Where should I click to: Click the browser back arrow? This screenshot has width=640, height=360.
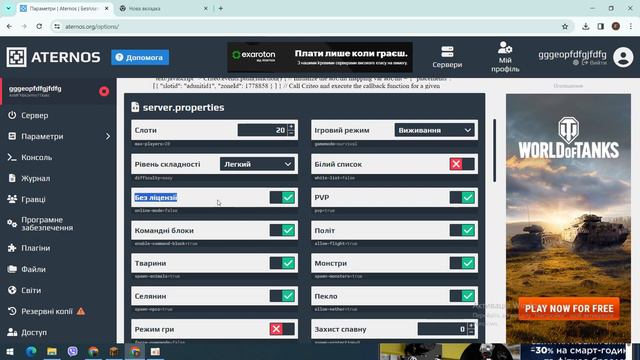tap(9, 27)
